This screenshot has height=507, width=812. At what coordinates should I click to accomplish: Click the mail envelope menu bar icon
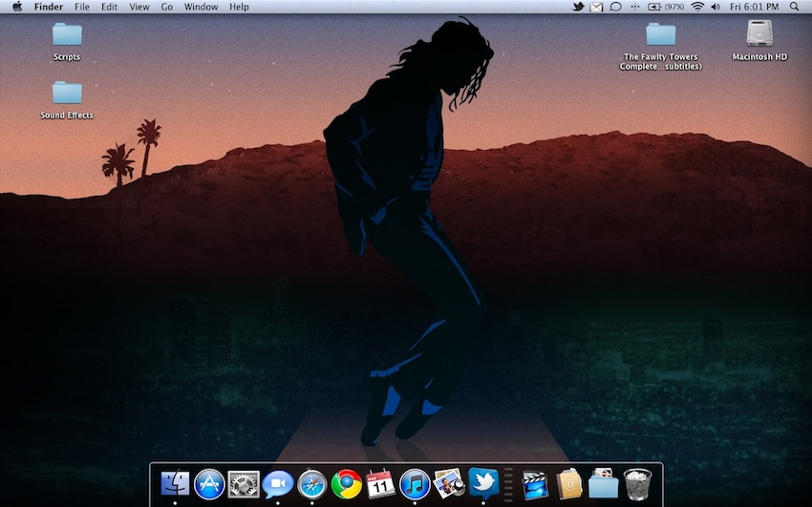click(x=596, y=7)
